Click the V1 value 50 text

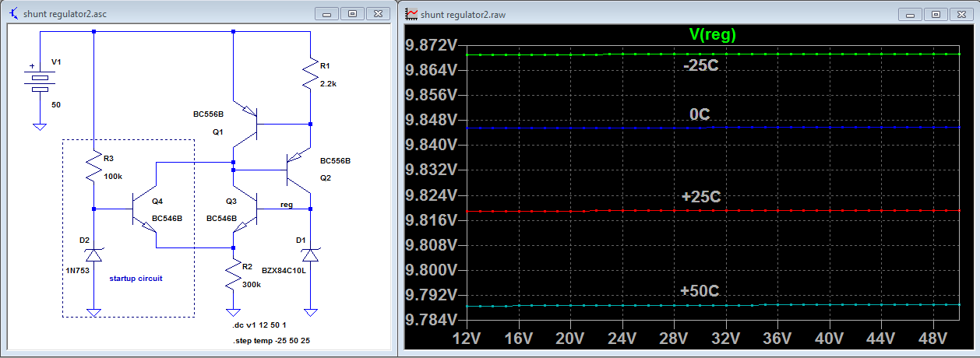pyautogui.click(x=55, y=104)
